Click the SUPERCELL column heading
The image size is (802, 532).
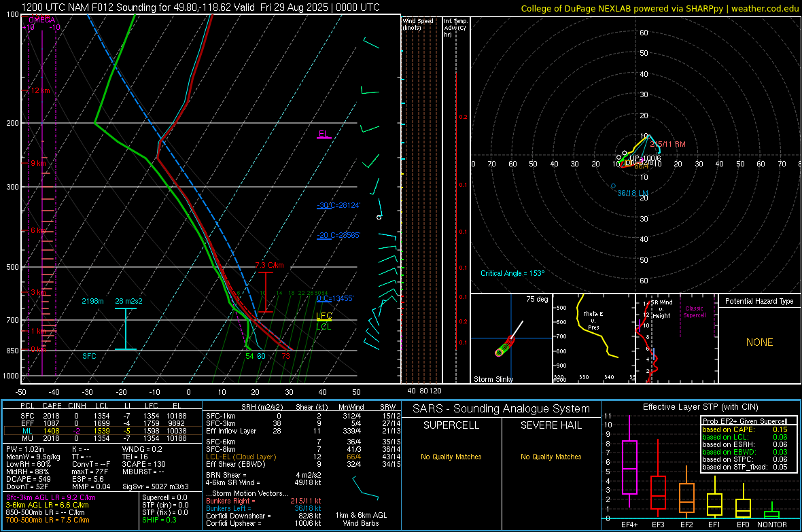[451, 425]
